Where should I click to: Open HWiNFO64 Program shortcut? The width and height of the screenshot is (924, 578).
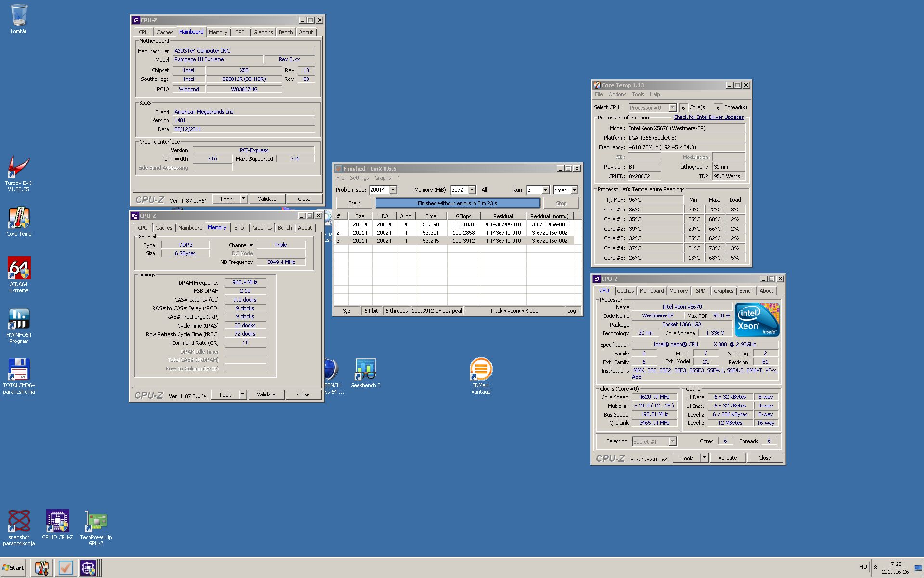pos(18,326)
